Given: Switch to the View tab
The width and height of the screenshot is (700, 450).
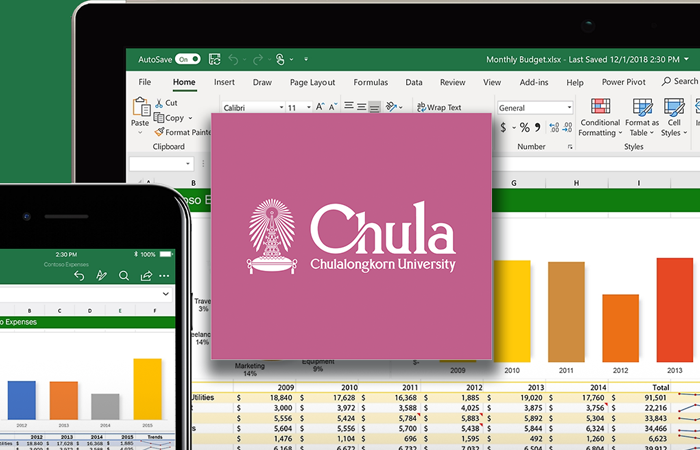Looking at the screenshot, I should (492, 82).
